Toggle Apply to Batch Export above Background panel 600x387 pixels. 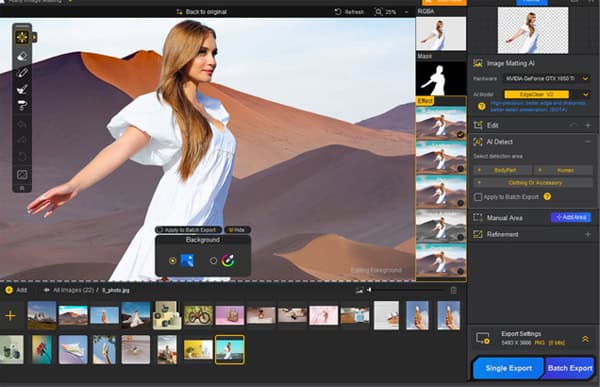coord(188,230)
